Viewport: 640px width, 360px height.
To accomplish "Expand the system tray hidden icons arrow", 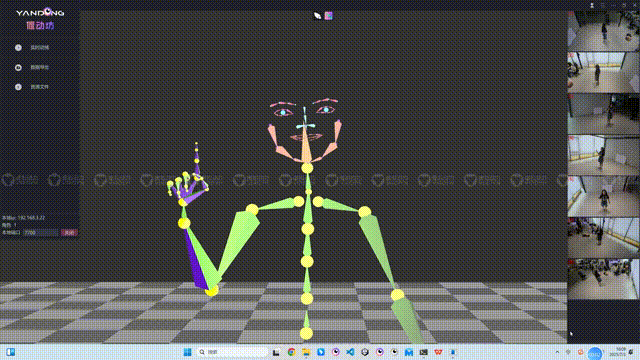I will pos(557,352).
